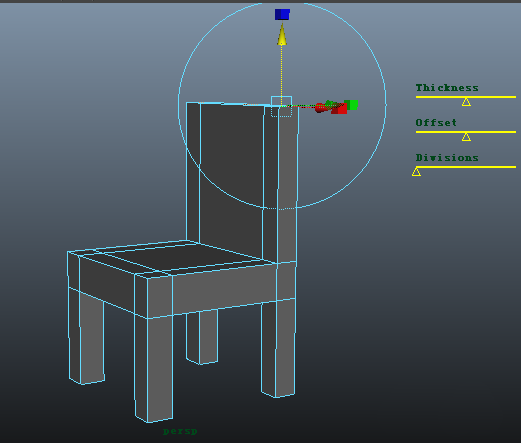Click the Divisions slider handle
This screenshot has width=521, height=443.
[416, 172]
